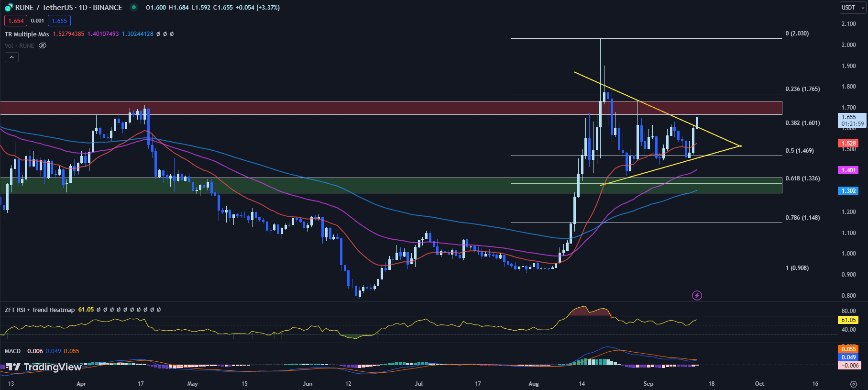This screenshot has height=390, width=868.
Task: Click the Jun label on time axis
Action: pos(308,384)
